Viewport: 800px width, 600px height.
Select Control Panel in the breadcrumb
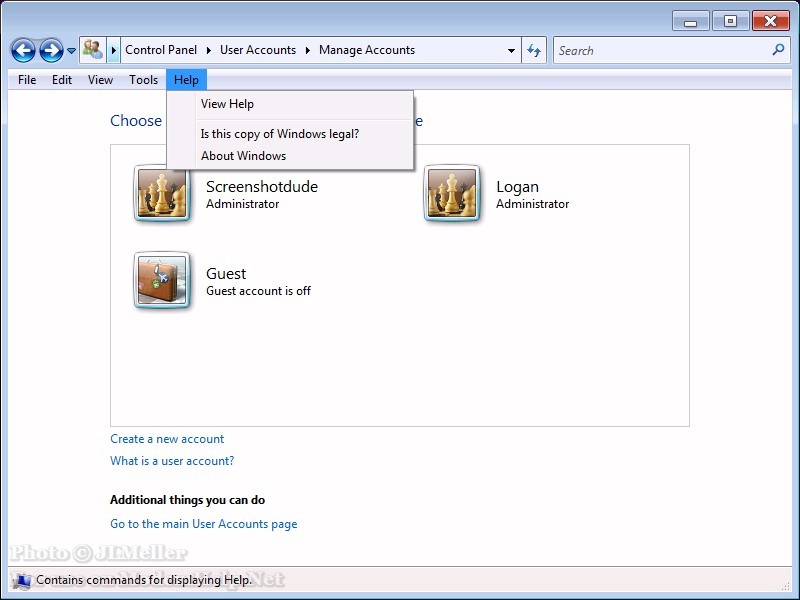(x=161, y=50)
